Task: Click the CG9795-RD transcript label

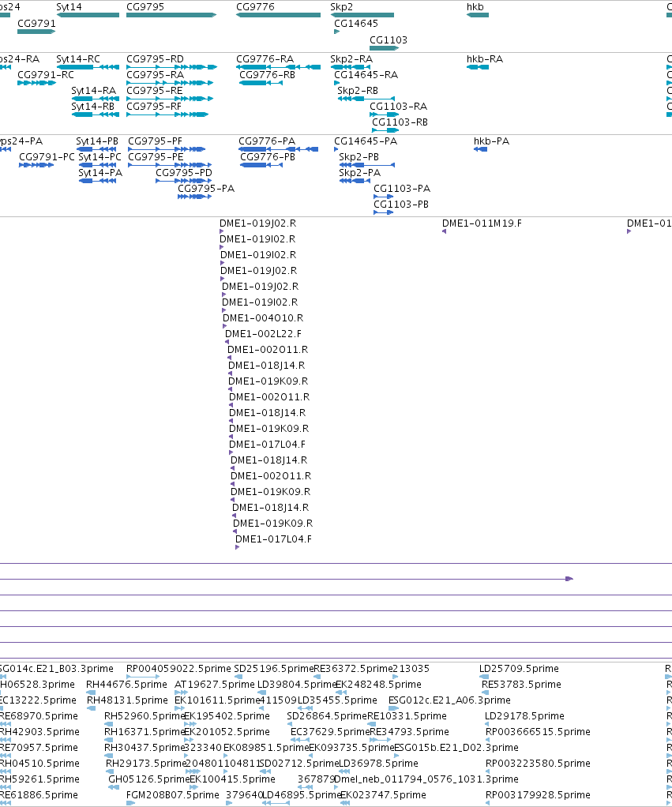Action: [155, 58]
